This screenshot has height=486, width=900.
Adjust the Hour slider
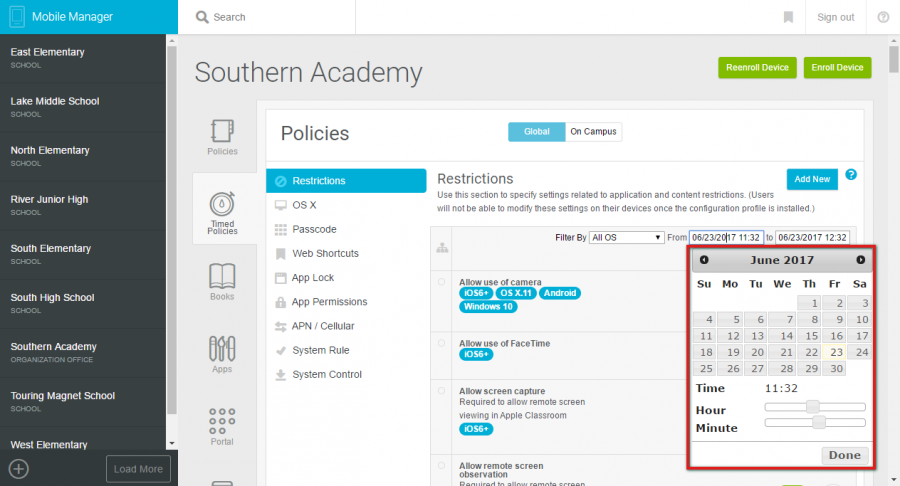(x=814, y=407)
